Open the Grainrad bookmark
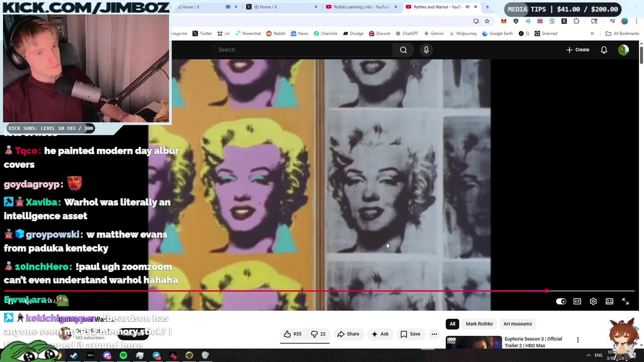This screenshot has height=362, width=644. (x=546, y=34)
